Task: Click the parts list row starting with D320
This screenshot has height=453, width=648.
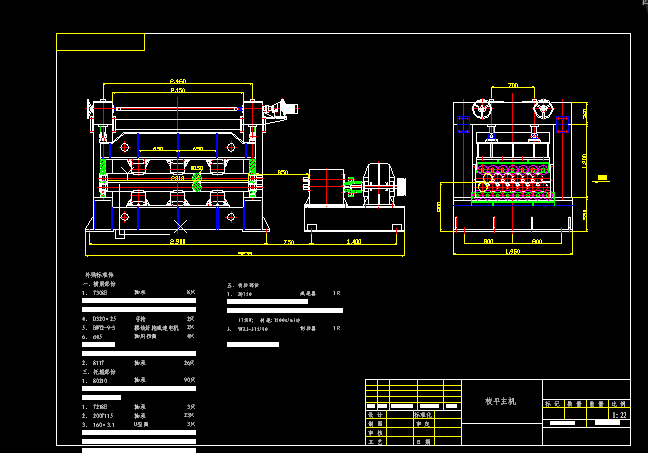Action: coord(138,319)
